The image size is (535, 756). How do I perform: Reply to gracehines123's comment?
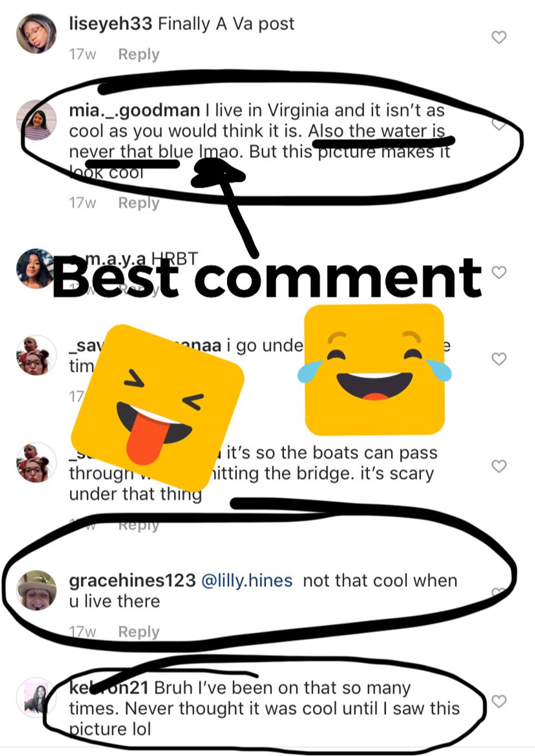point(139,632)
